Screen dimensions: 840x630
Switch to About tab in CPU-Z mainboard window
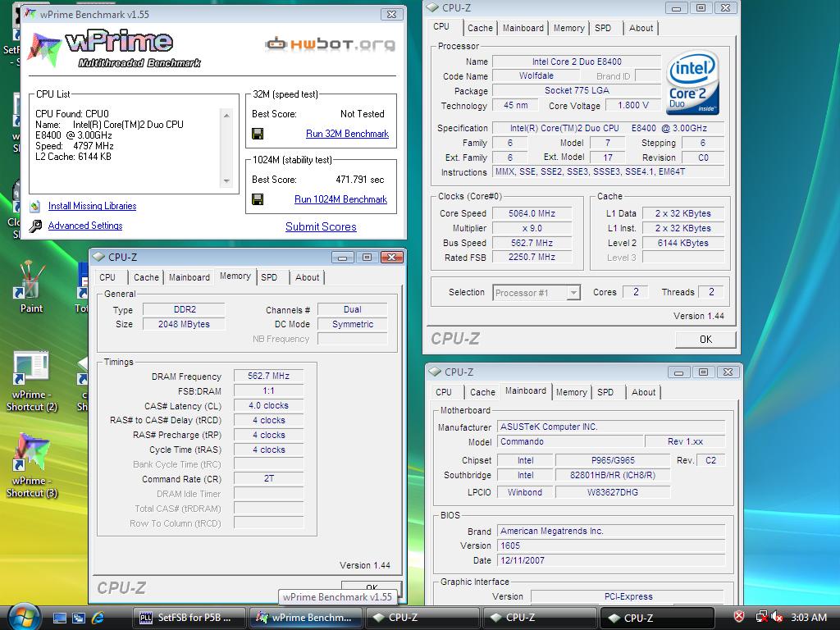(x=643, y=391)
